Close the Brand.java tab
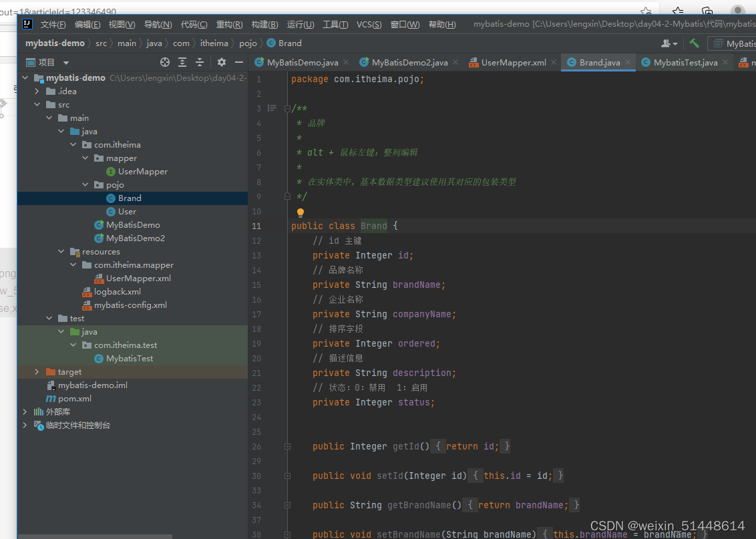Viewport: 756px width, 539px height. (628, 62)
